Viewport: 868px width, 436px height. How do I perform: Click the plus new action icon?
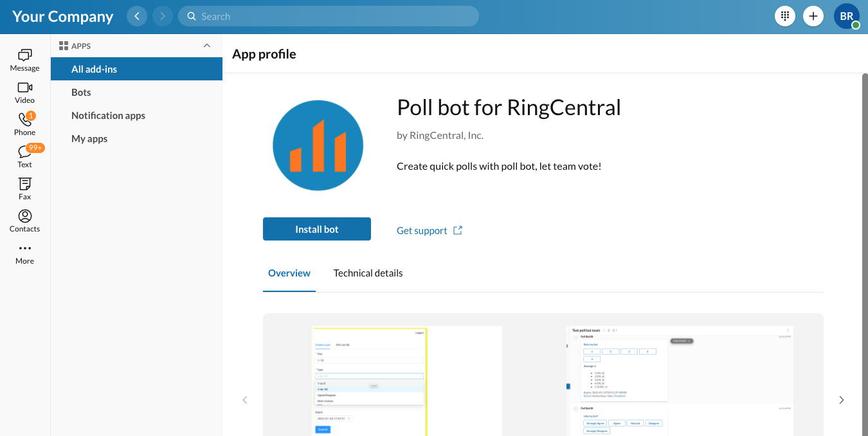pyautogui.click(x=813, y=16)
